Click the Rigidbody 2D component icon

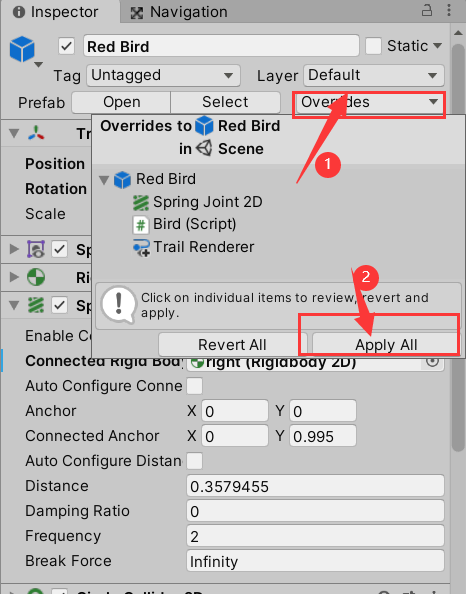[36, 277]
